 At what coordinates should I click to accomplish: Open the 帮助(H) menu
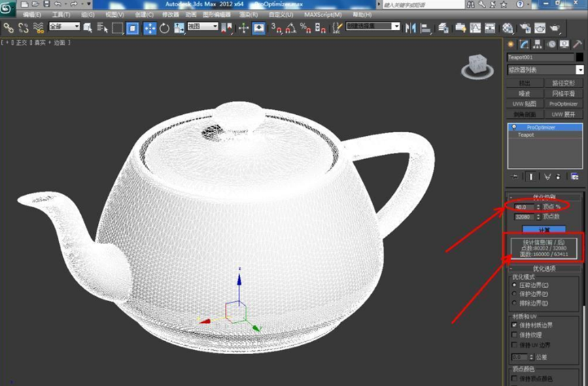[x=362, y=15]
